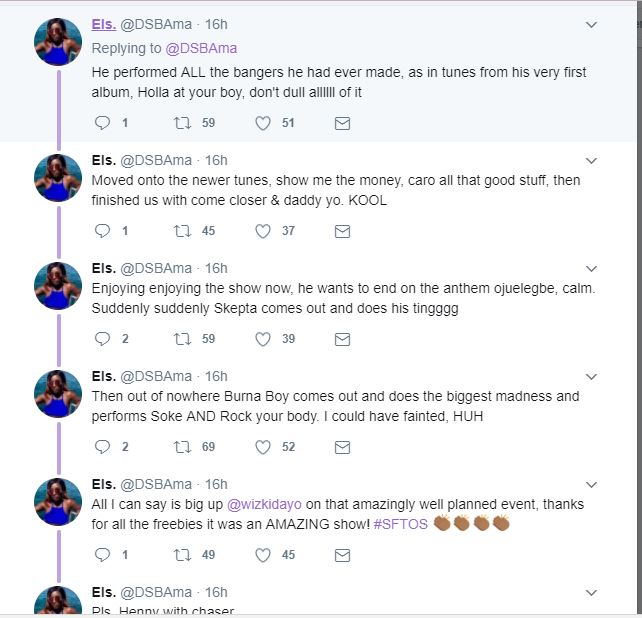The width and height of the screenshot is (642, 618).
Task: Open the 16h timestamp on the Burna Boy tweet
Action: pyautogui.click(x=216, y=376)
